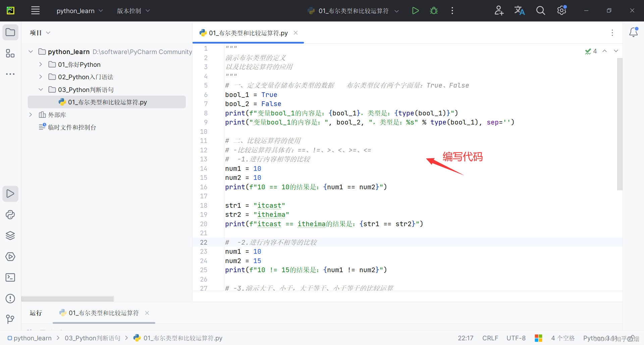Open Structure tool window icon
Screen dimensions: 644x345
pos(10,53)
